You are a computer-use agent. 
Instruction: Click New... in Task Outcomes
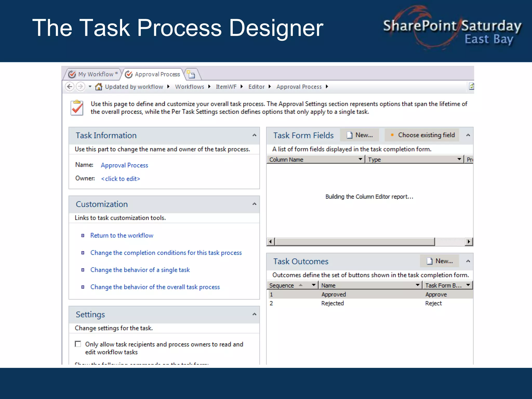pyautogui.click(x=440, y=261)
